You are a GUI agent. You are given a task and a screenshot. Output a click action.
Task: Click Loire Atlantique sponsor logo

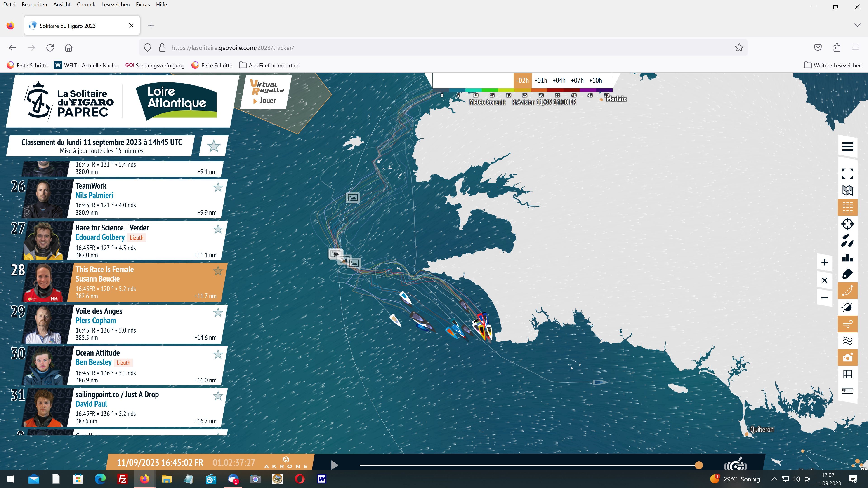pos(176,101)
